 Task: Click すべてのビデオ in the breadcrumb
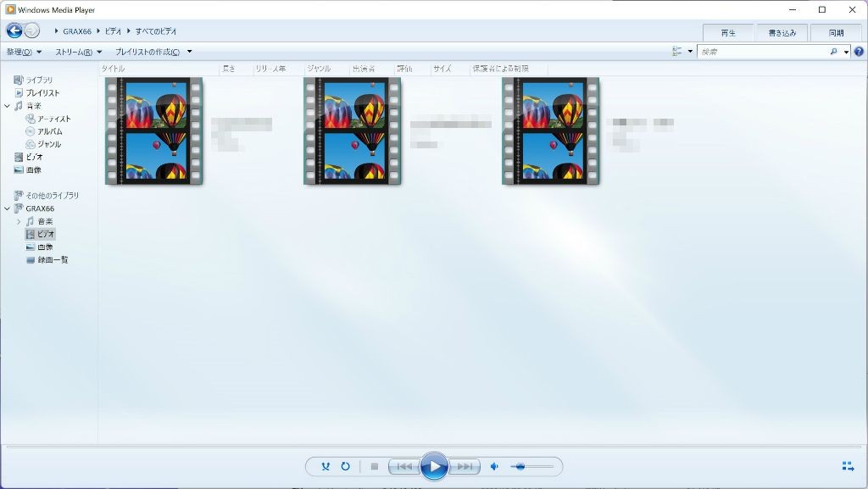pyautogui.click(x=156, y=31)
